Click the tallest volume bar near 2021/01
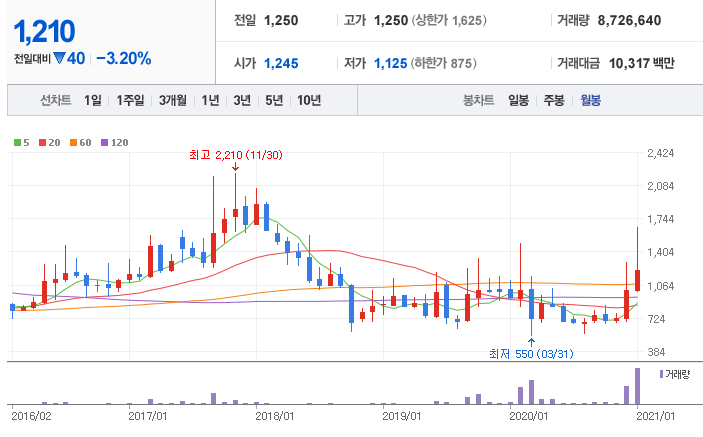The image size is (703, 437). 637,386
